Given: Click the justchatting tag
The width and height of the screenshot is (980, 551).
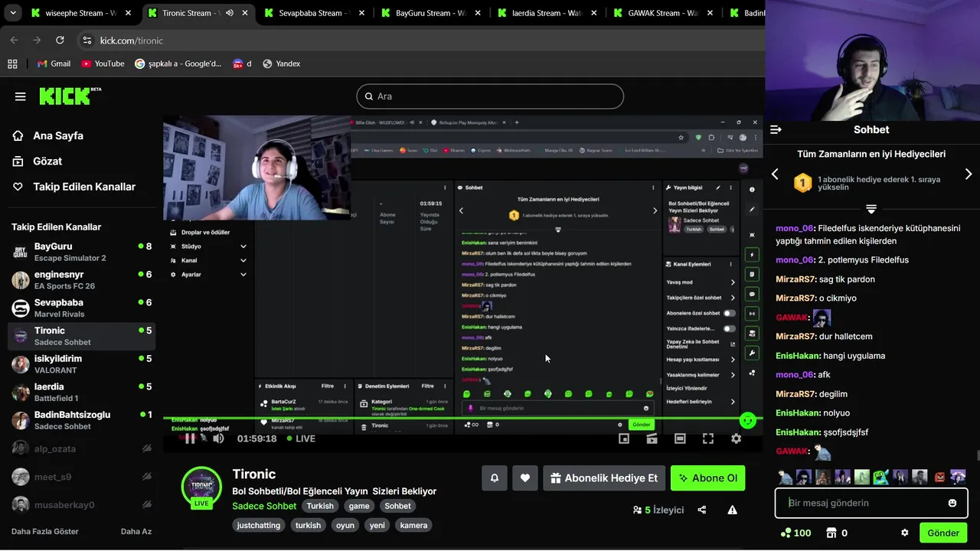Looking at the screenshot, I should pyautogui.click(x=259, y=525).
